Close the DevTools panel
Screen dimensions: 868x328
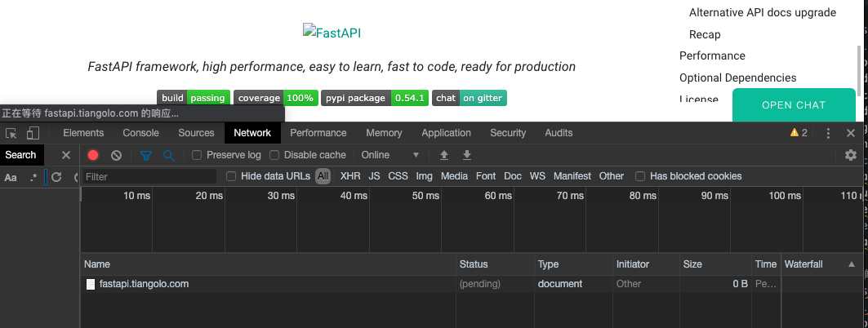pyautogui.click(x=852, y=133)
